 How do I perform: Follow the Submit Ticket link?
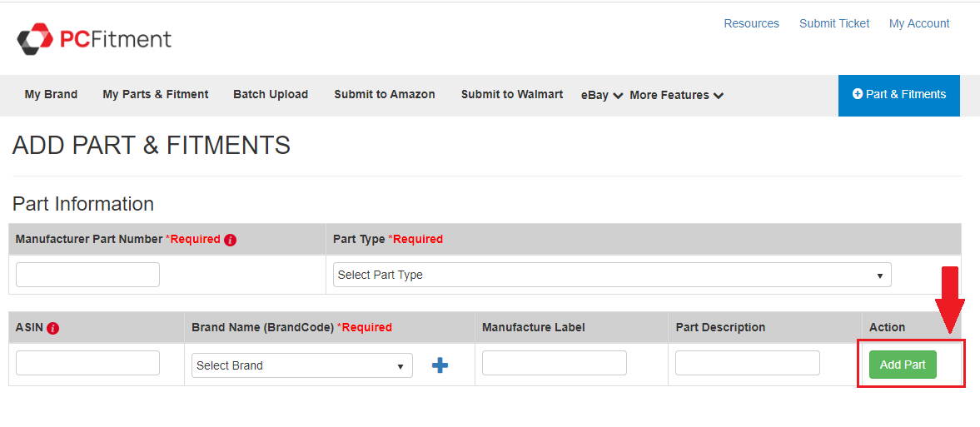[834, 23]
